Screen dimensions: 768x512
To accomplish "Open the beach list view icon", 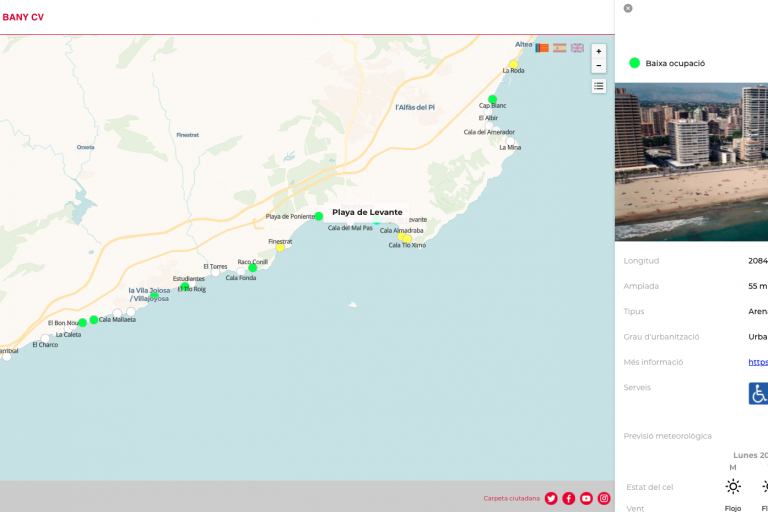I will (599, 86).
